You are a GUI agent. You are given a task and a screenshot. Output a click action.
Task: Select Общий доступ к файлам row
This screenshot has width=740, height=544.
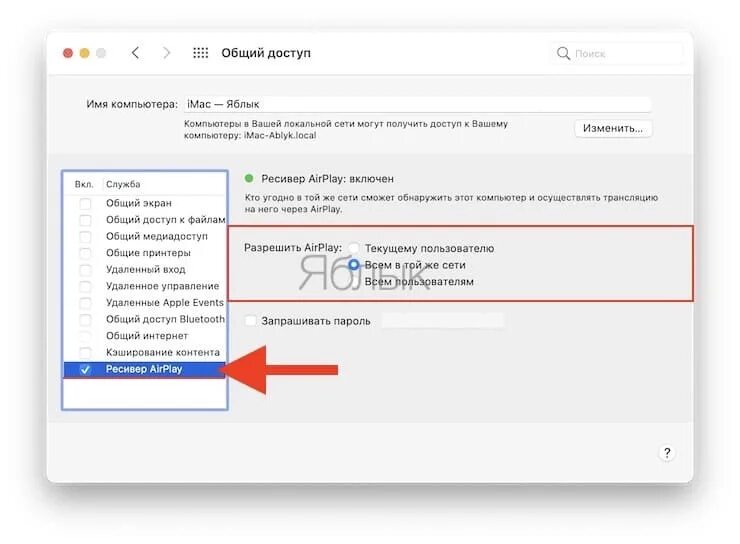(x=145, y=220)
